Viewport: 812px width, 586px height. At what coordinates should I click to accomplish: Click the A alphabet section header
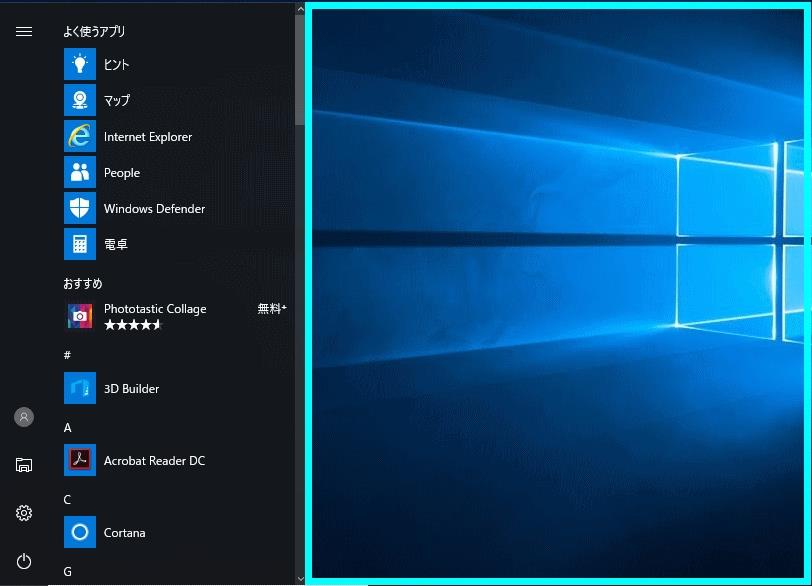coord(67,428)
